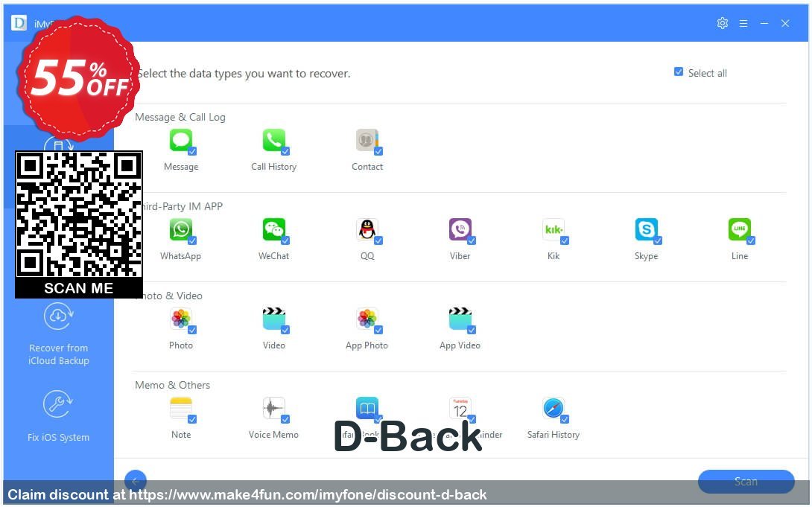Screen dimensions: 812x507
Task: Click the 'App Video' label
Action: point(460,345)
